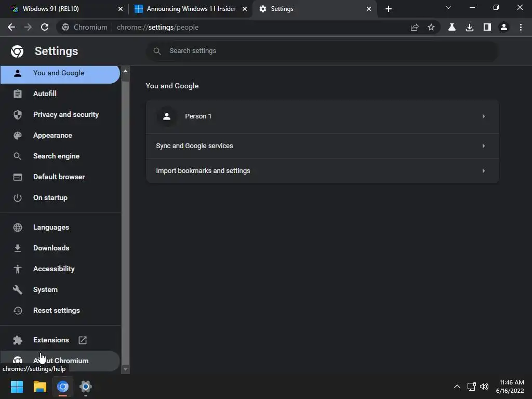532x399 pixels.
Task: Expand Sync and Google services
Action: click(322, 146)
